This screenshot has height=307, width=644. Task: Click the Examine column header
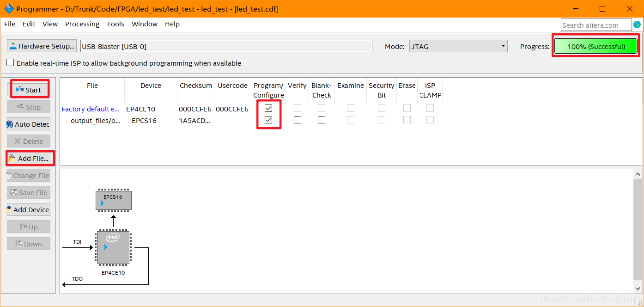(x=351, y=86)
